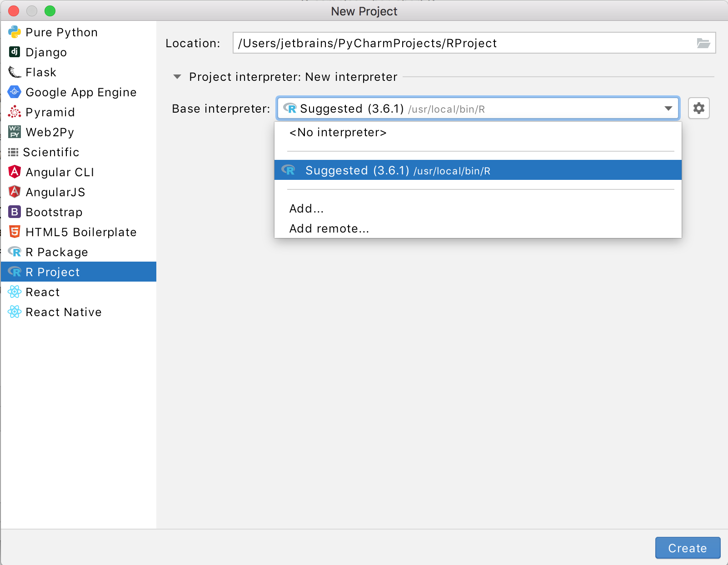728x565 pixels.
Task: Open the Base interpreter dropdown arrow
Action: (668, 109)
